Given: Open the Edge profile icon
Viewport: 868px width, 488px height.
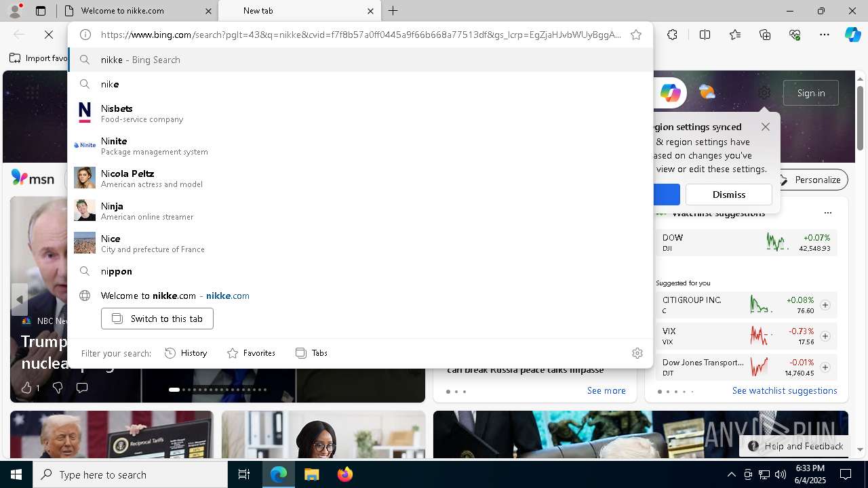Looking at the screenshot, I should pyautogui.click(x=15, y=11).
